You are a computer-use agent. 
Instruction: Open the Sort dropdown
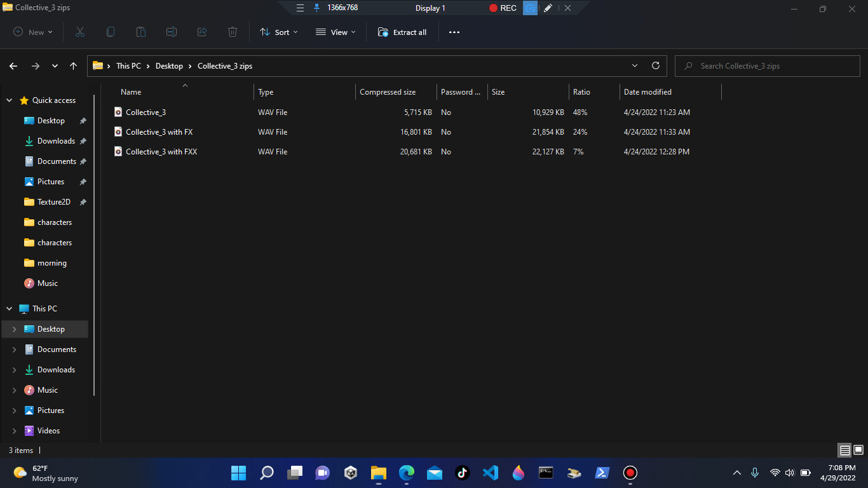[278, 32]
